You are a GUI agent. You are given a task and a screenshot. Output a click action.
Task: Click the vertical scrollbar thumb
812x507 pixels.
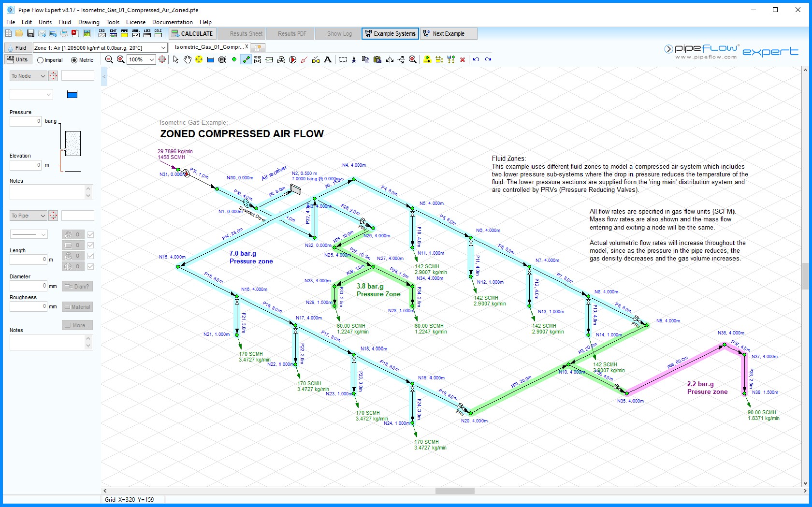pyautogui.click(x=805, y=276)
